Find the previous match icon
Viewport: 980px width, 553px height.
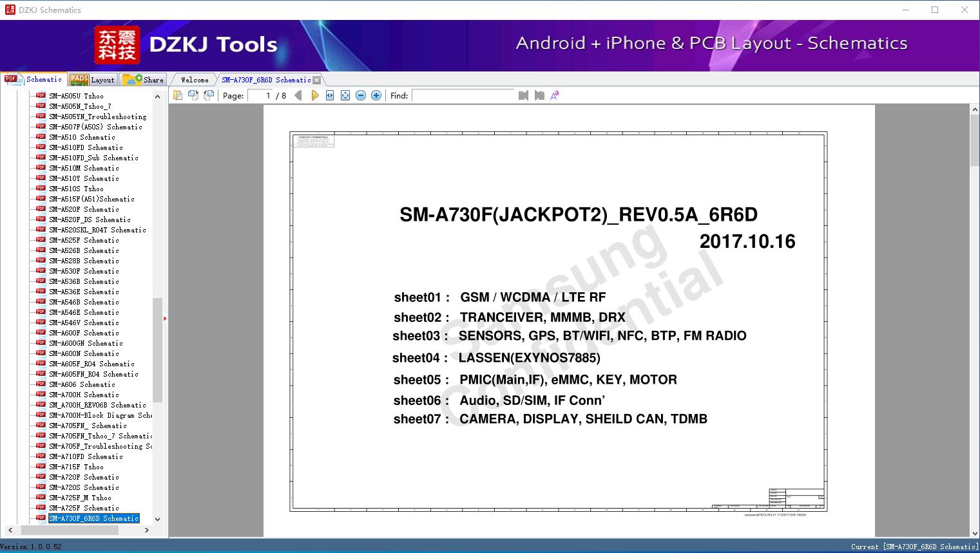[523, 95]
